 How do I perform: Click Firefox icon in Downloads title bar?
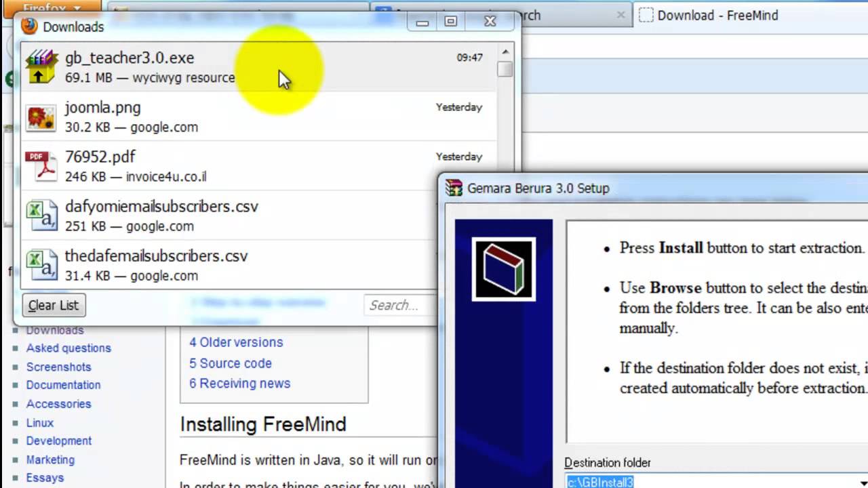click(x=29, y=26)
